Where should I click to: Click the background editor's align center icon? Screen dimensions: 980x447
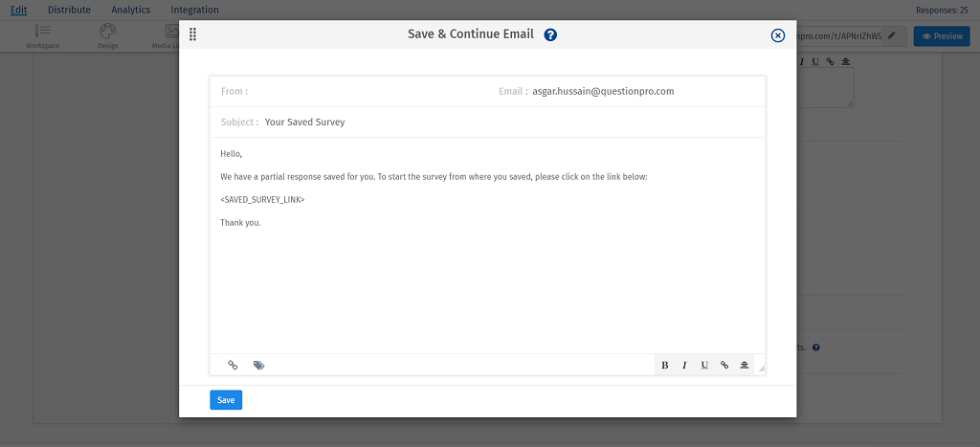click(x=846, y=61)
